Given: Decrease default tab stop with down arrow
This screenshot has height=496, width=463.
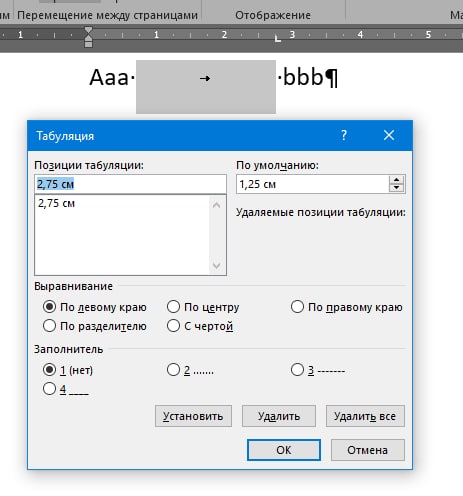Looking at the screenshot, I should (396, 188).
